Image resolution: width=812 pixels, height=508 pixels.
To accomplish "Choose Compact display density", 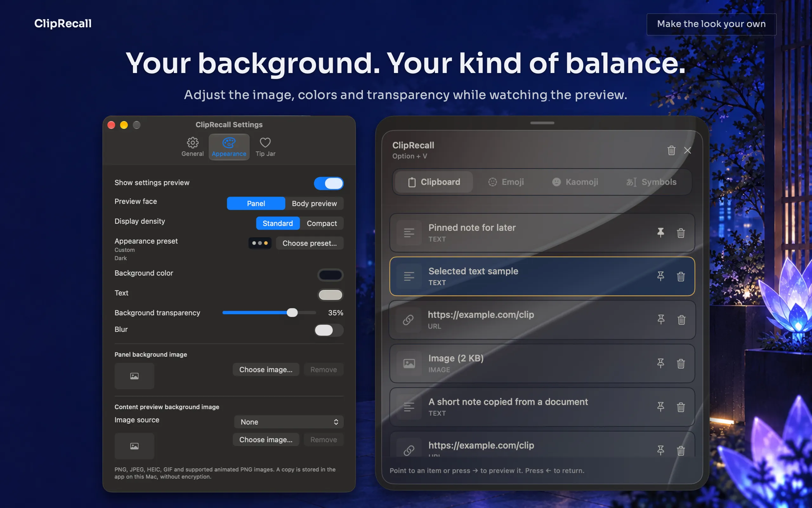I will pos(321,223).
